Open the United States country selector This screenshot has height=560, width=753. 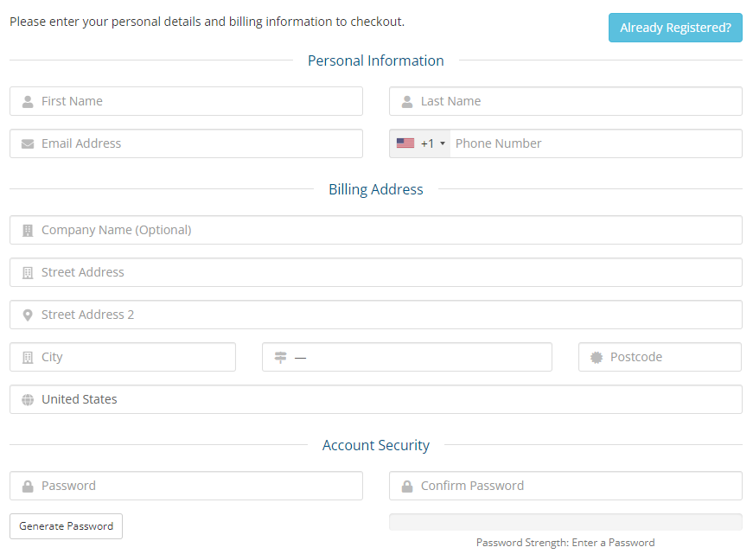pyautogui.click(x=389, y=399)
